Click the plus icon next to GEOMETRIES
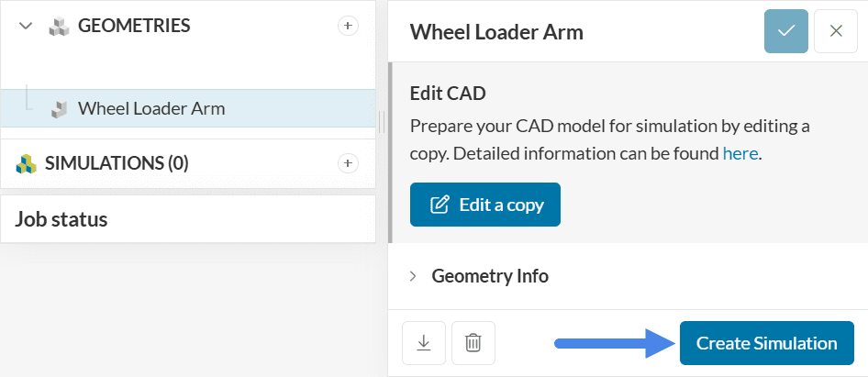 click(348, 26)
